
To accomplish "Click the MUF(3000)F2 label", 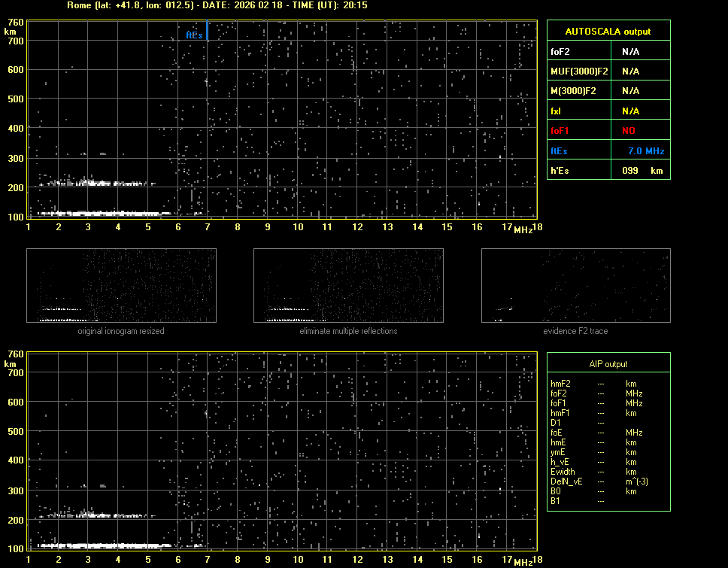I will [x=579, y=71].
